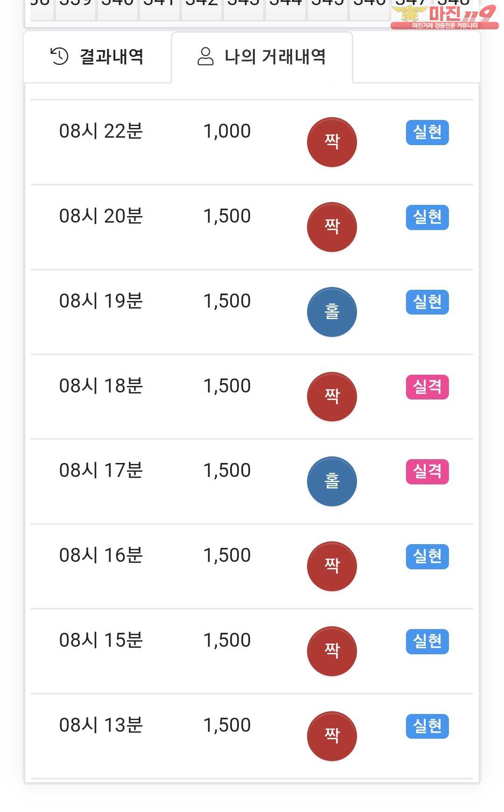Click the history clock icon
Viewport: 504px width, 812px height.
pyautogui.click(x=59, y=56)
